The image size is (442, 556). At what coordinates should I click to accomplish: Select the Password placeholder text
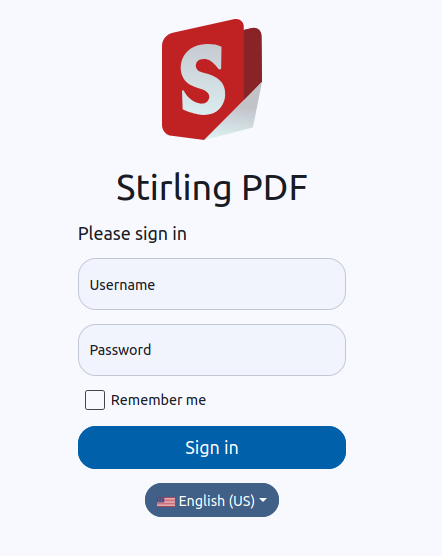[121, 350]
